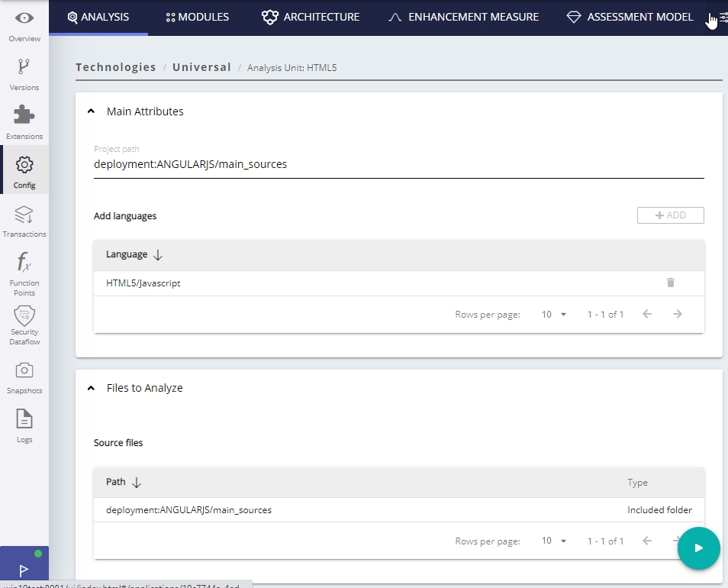
Task: Open rows per page dropdown in languages table
Action: click(x=554, y=315)
